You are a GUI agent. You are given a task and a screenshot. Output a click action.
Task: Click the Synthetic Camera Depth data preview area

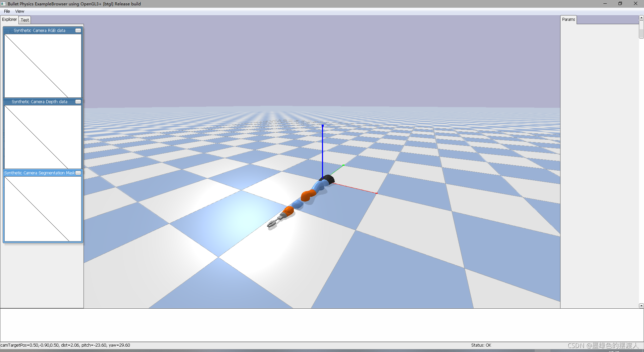pyautogui.click(x=43, y=137)
